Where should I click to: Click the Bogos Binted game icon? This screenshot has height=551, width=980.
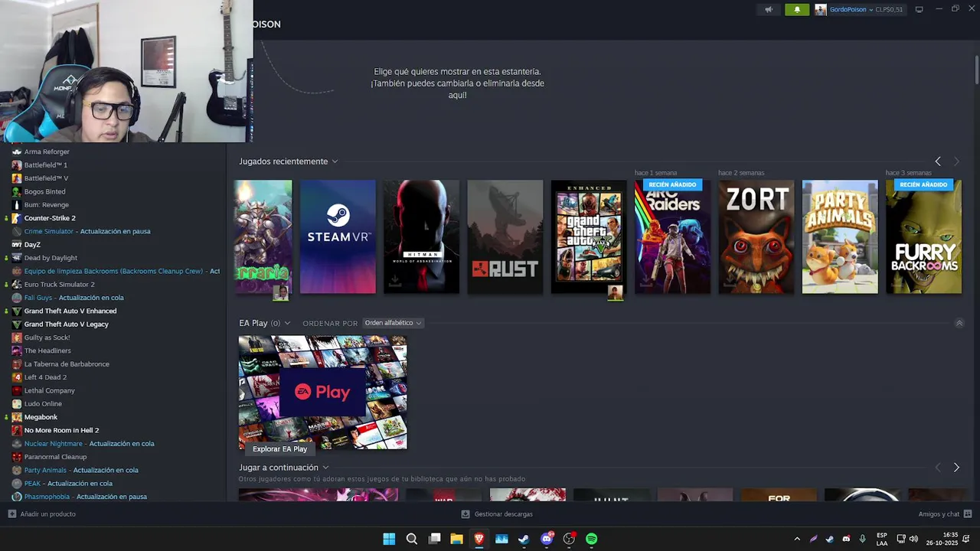coord(17,191)
